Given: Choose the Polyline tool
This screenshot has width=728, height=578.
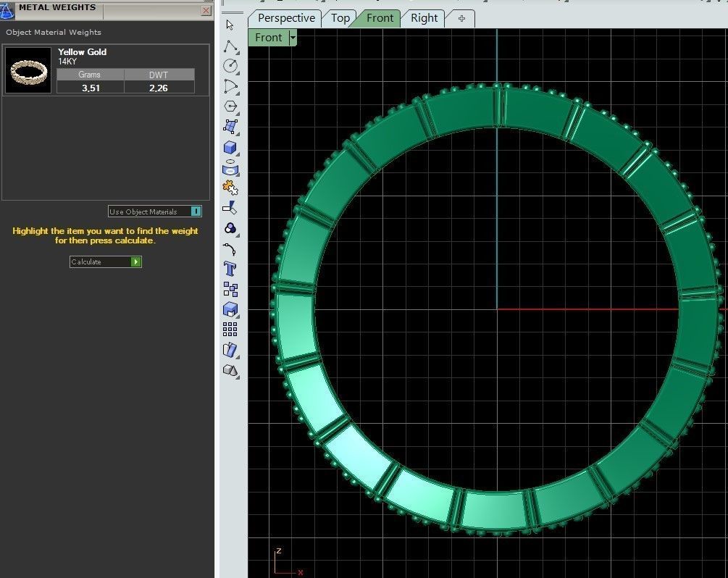Looking at the screenshot, I should [x=230, y=46].
